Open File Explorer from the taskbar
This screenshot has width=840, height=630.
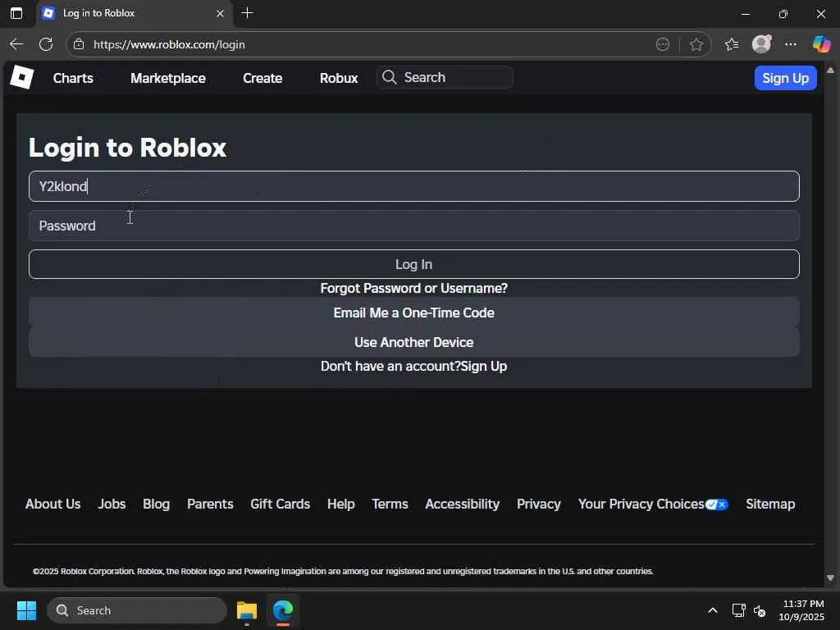(x=247, y=610)
